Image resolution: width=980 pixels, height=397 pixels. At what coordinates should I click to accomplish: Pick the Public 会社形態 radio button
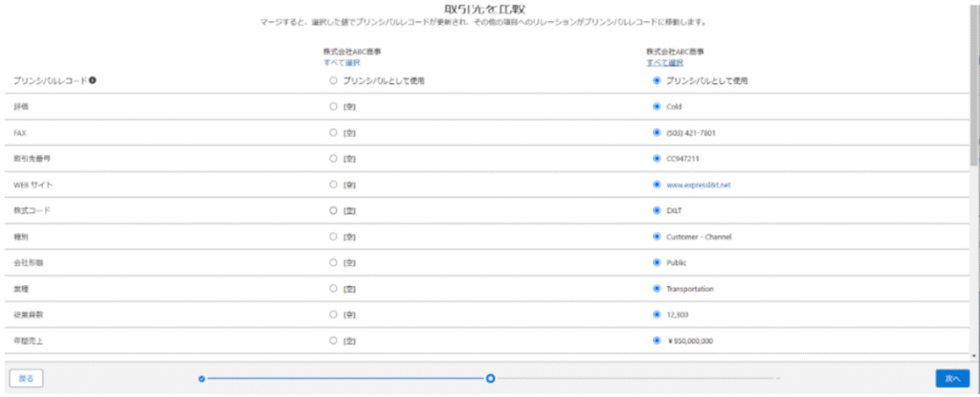[657, 262]
